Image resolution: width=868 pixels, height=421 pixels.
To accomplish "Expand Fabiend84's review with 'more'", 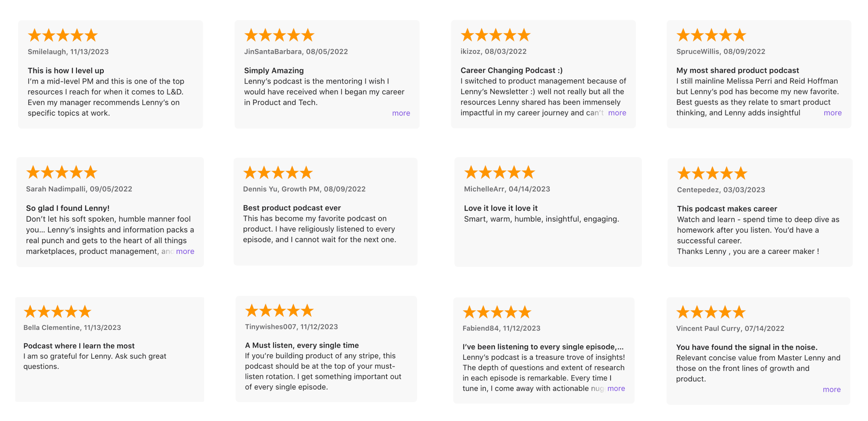I will 616,388.
